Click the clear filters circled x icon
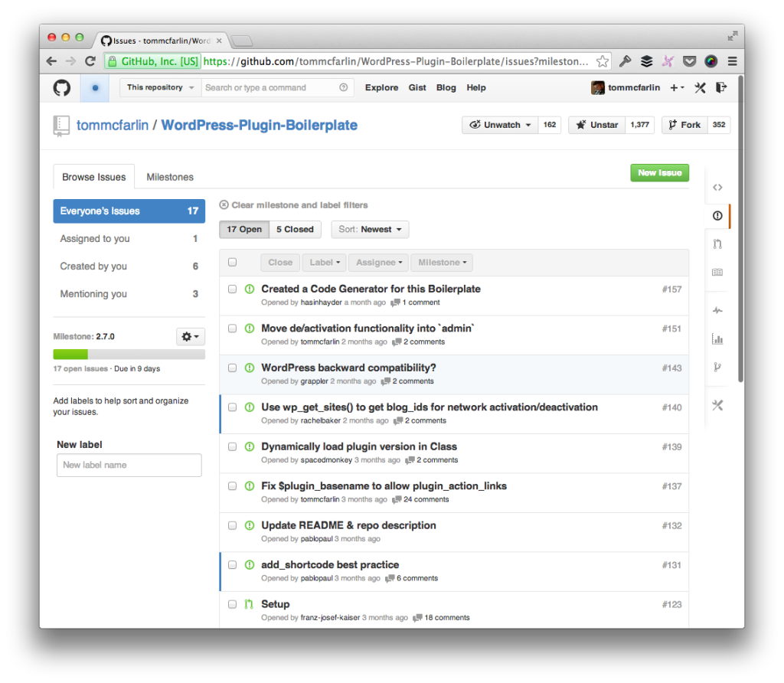This screenshot has height=683, width=784. pyautogui.click(x=224, y=205)
